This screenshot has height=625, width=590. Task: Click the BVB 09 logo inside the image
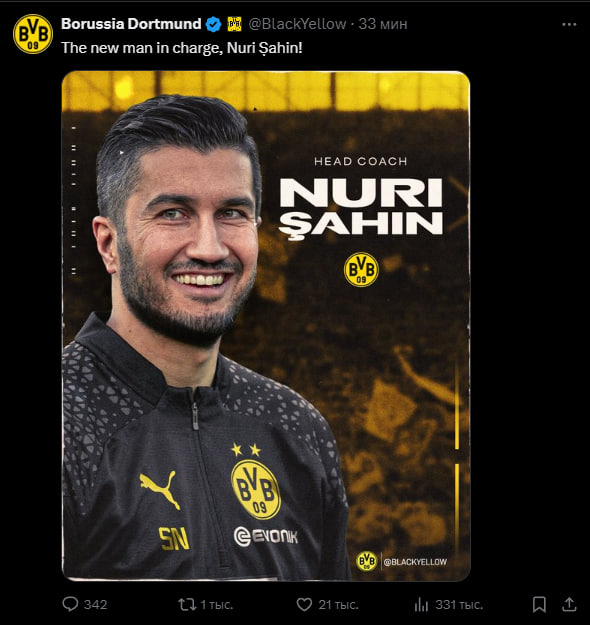(x=361, y=269)
